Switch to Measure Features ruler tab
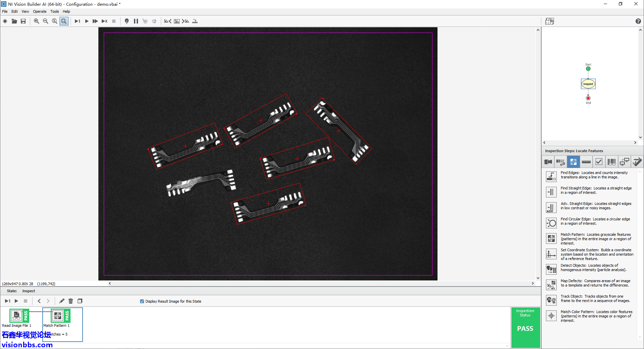Image resolution: width=644 pixels, height=349 pixels. [586, 162]
